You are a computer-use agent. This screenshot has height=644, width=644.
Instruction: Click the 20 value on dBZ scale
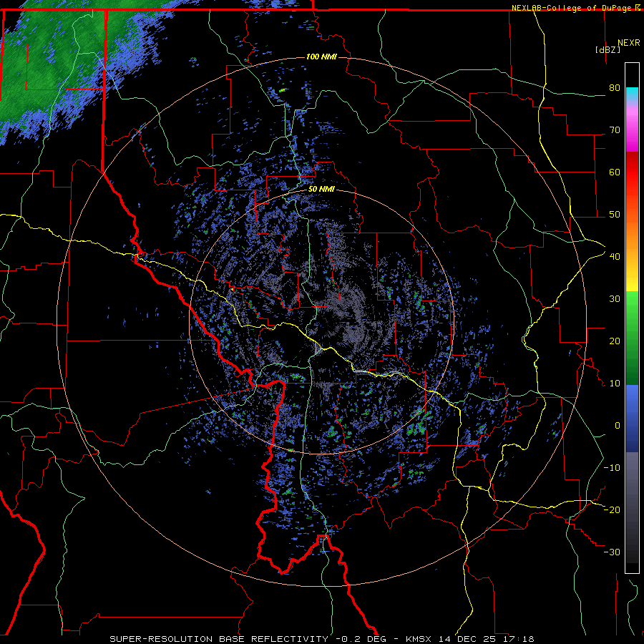coord(615,341)
